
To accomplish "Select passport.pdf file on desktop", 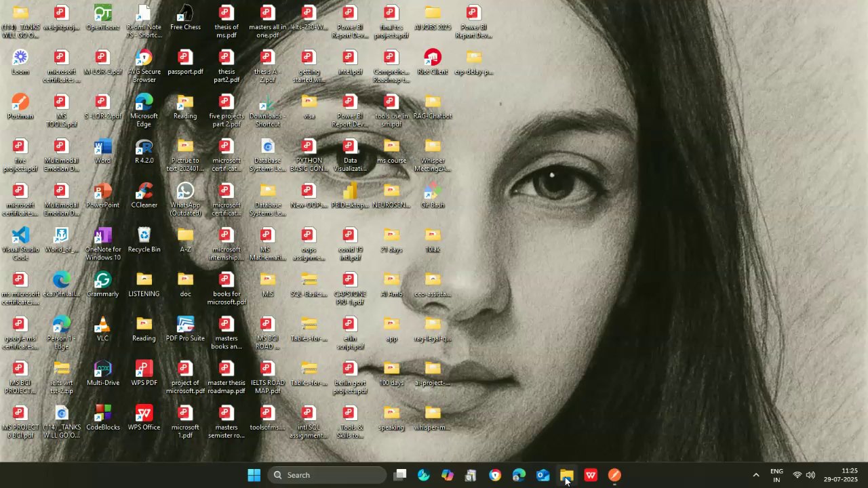I will 185,59.
